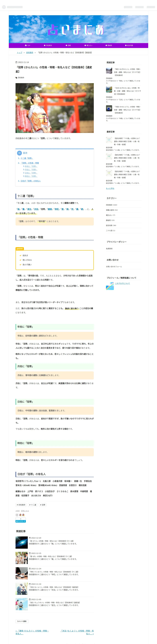The width and height of the screenshot is (157, 644).
Task: Open the 姓名判断 navigation menu item
Action: click(x=129, y=46)
